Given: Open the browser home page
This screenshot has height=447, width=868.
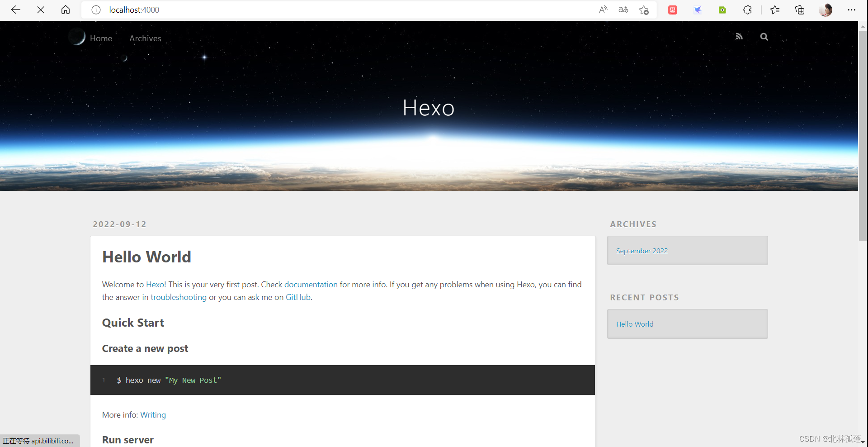Looking at the screenshot, I should tap(66, 10).
